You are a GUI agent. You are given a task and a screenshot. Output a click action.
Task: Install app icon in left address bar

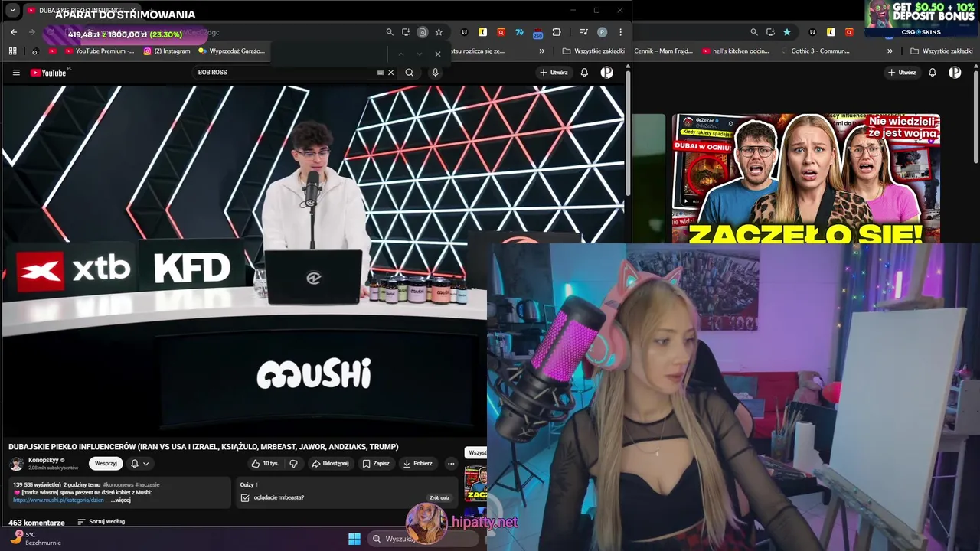[406, 32]
